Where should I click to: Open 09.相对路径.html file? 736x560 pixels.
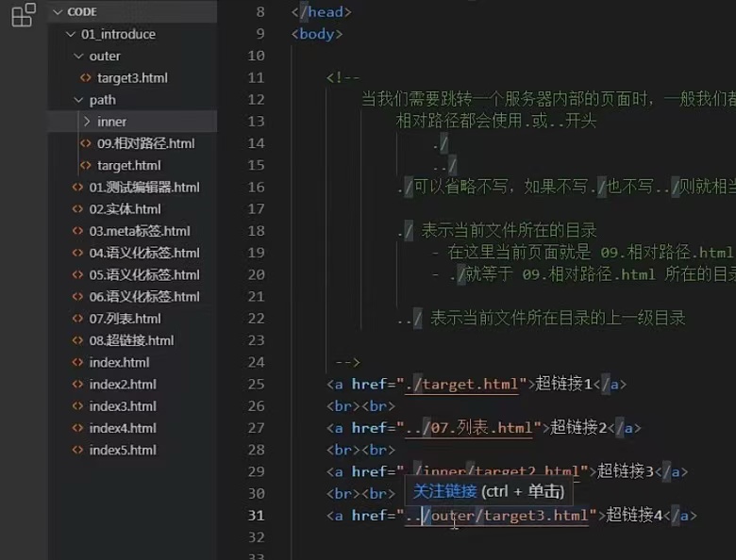[146, 143]
